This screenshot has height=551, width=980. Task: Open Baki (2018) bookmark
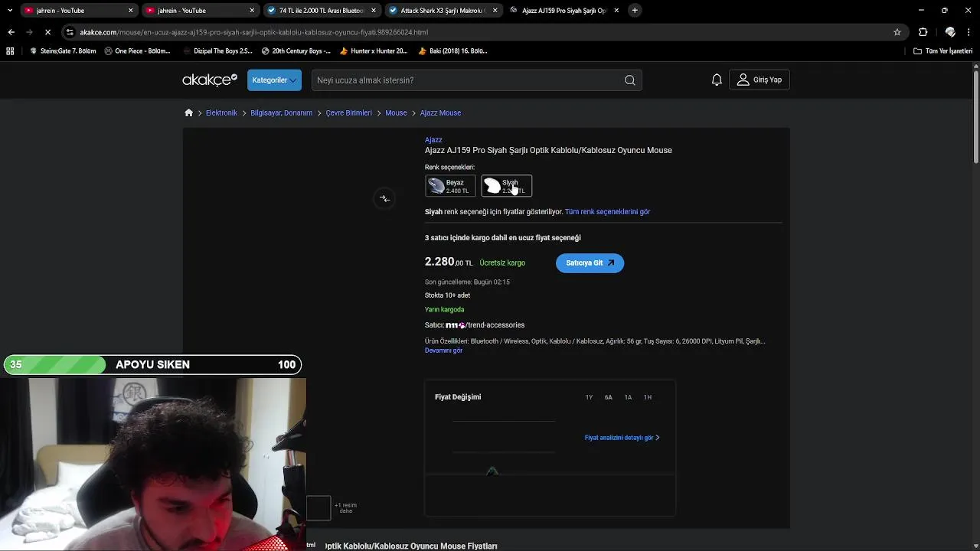[452, 51]
